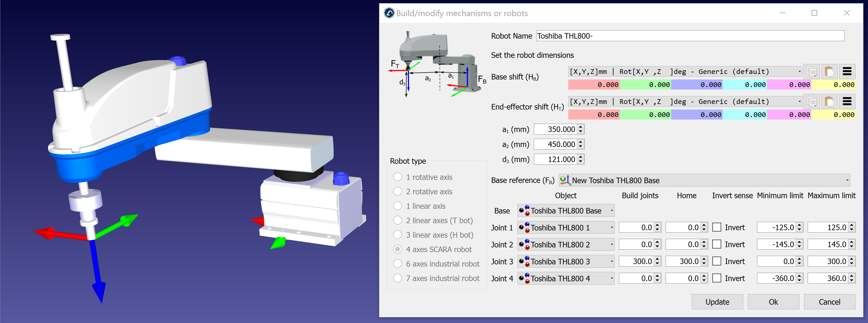This screenshot has height=323, width=868.
Task: Click the Ok button
Action: (x=773, y=302)
